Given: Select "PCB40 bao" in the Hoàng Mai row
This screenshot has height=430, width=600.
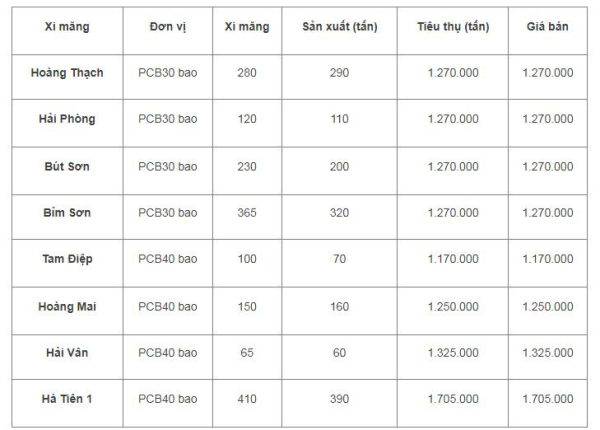Looking at the screenshot, I should point(167,305).
